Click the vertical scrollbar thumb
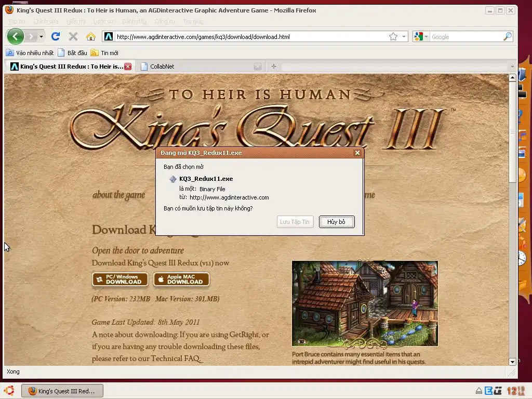 click(x=512, y=132)
